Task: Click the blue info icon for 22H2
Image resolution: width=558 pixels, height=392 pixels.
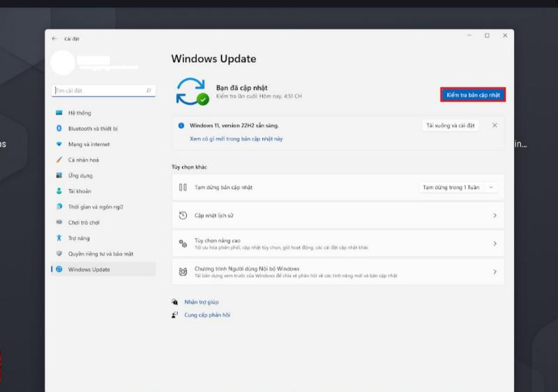Action: pyautogui.click(x=181, y=126)
